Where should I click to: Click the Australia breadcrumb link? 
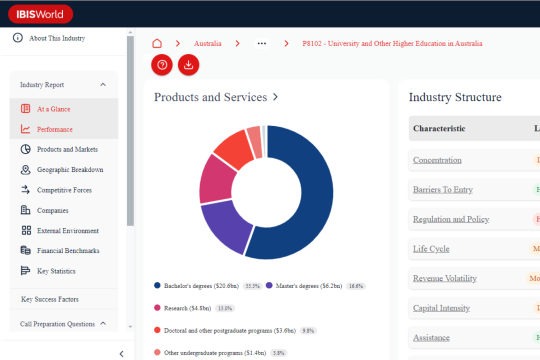[207, 43]
